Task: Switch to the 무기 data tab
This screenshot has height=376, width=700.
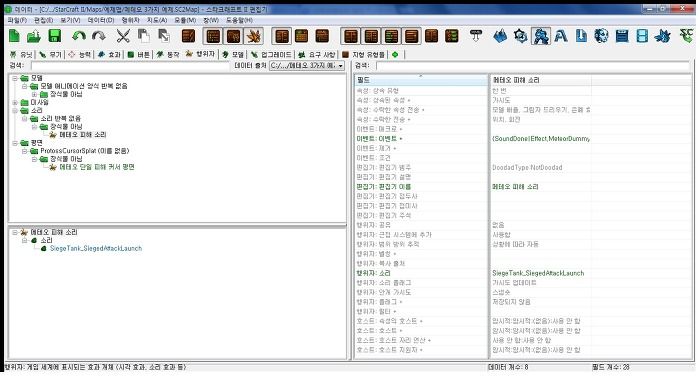Action: (50, 54)
